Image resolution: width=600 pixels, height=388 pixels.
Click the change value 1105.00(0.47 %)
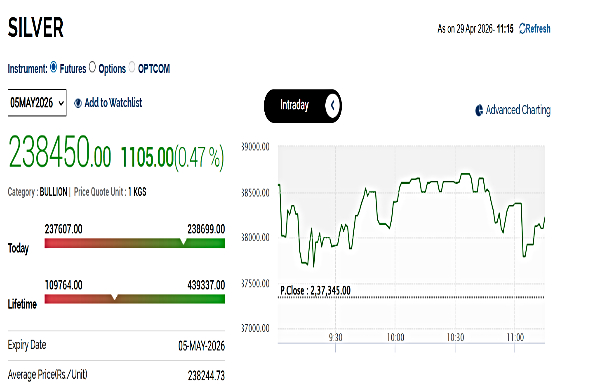point(172,157)
